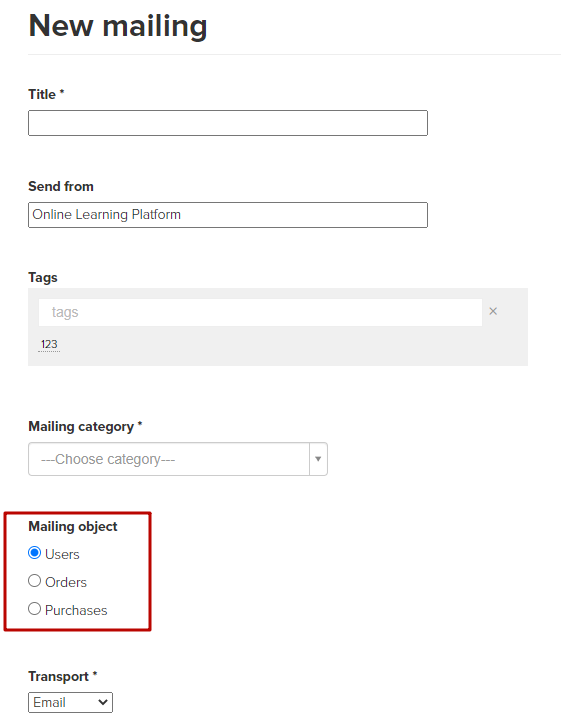Click the Mailing category dropdown arrow
The image size is (561, 720).
[318, 459]
